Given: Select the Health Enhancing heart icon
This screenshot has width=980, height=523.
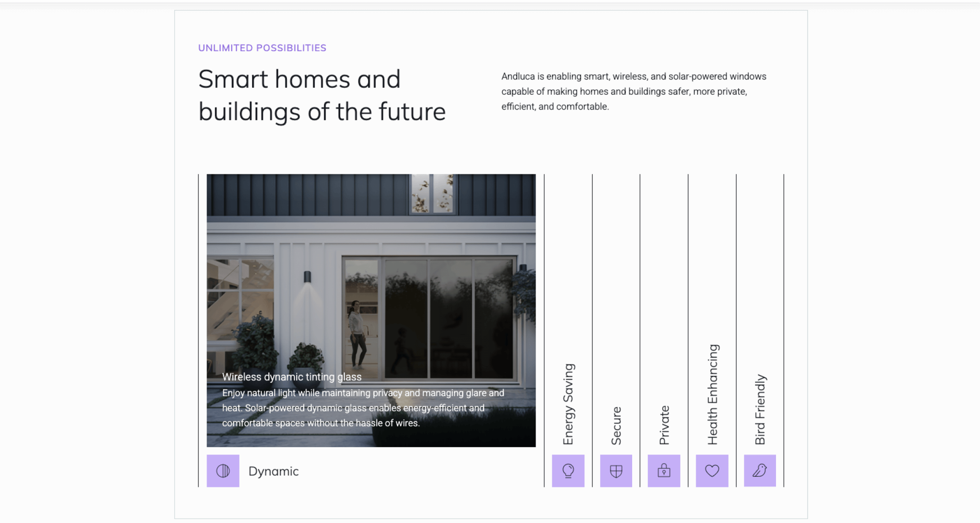Looking at the screenshot, I should point(712,470).
